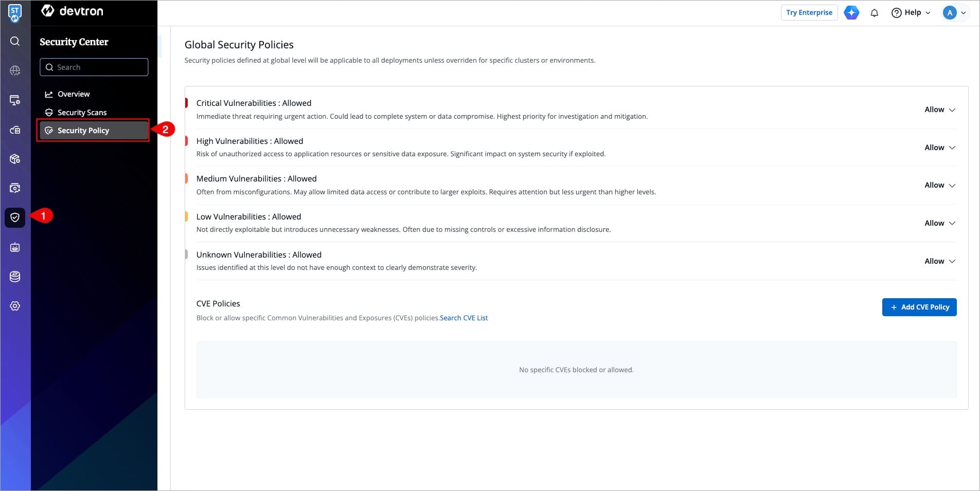Image resolution: width=980 pixels, height=491 pixels.
Task: Go to the Overview menu item
Action: (x=74, y=94)
